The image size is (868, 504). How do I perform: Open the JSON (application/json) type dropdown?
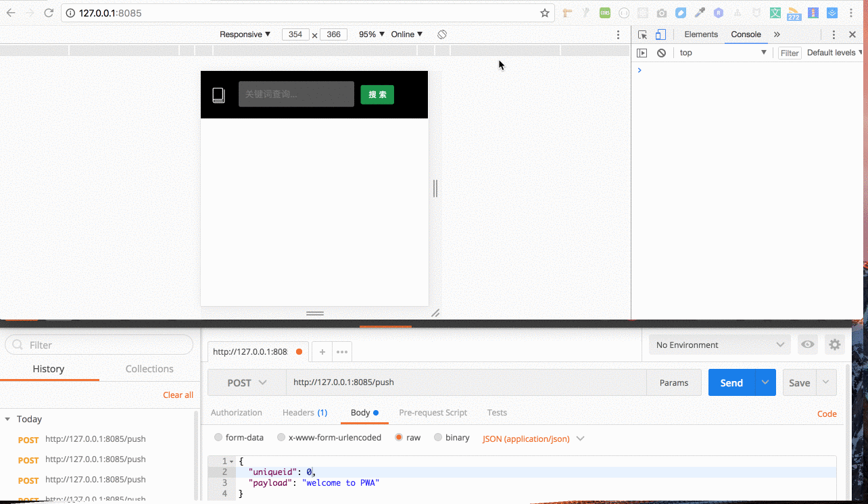coord(533,438)
